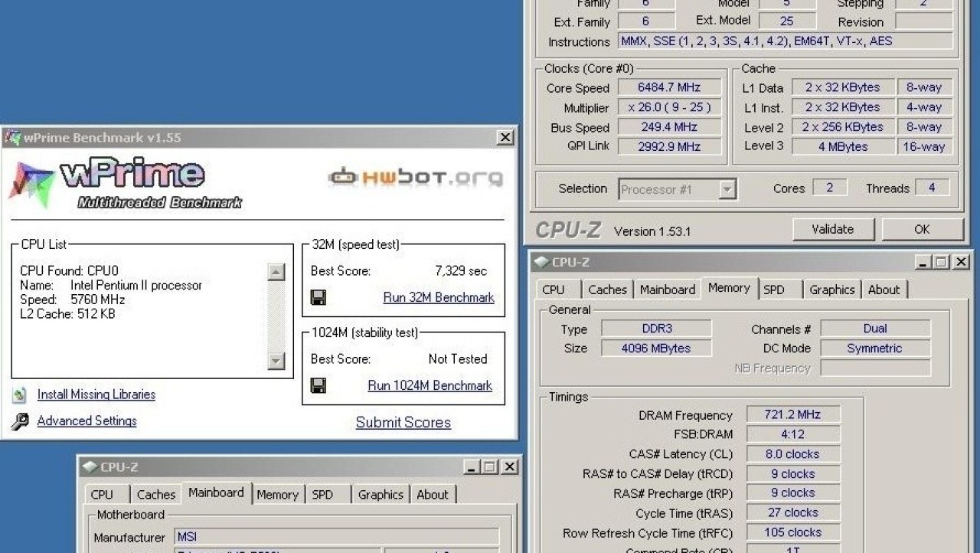Screen dimensions: 980x553
Task: Click the Threads value 4
Action: click(932, 188)
